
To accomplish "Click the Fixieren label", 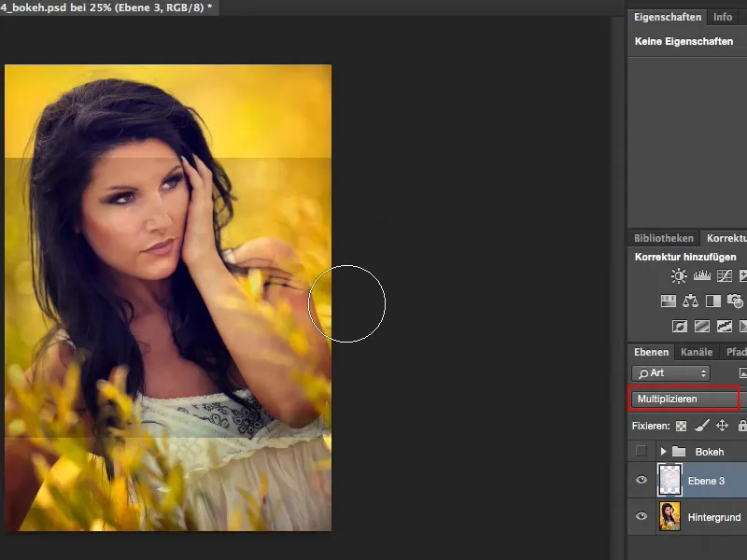I will [x=651, y=426].
